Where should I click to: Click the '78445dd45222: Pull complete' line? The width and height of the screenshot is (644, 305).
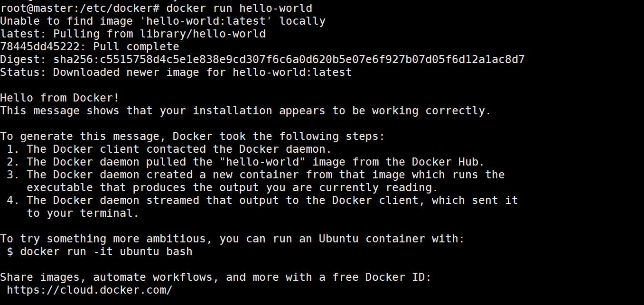point(90,46)
